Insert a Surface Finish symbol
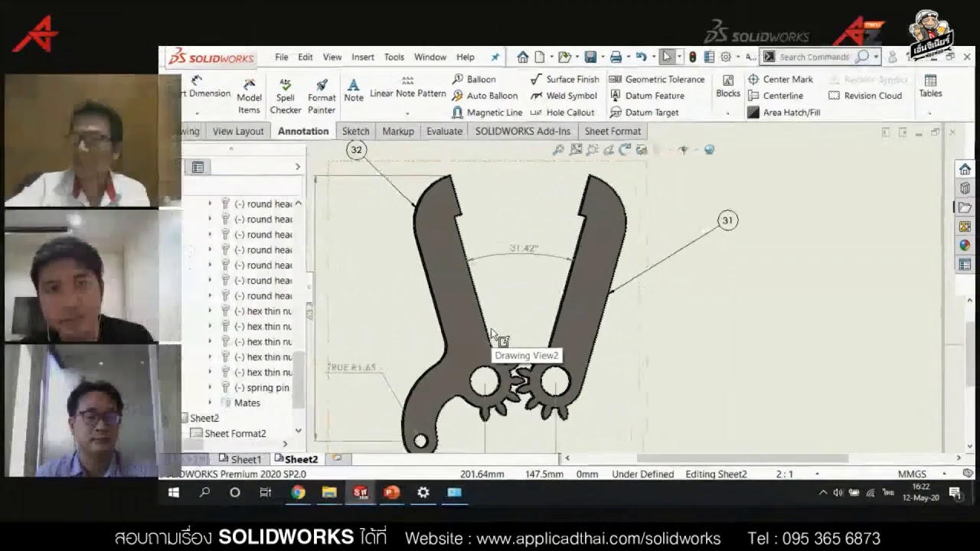 [565, 79]
